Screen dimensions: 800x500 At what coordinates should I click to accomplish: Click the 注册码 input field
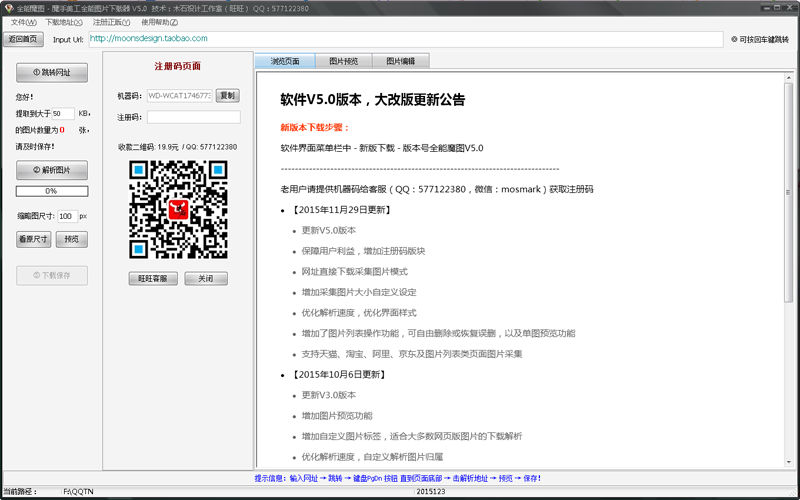click(x=193, y=117)
